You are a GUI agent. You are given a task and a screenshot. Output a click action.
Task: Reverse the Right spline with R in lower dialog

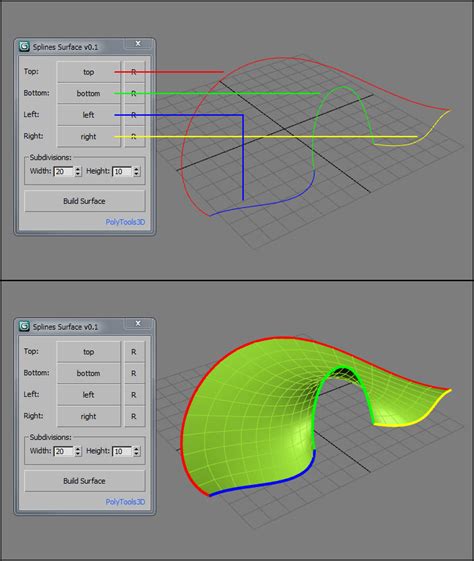pyautogui.click(x=134, y=416)
